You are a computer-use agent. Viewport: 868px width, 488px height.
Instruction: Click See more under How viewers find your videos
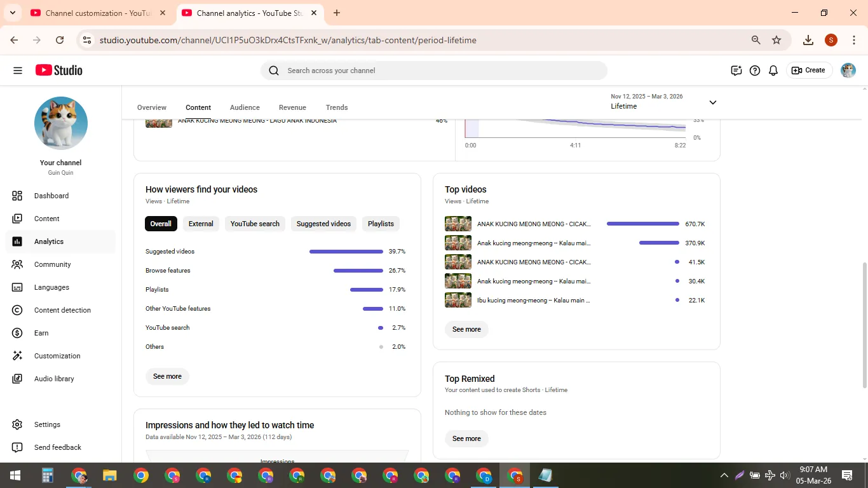tap(167, 376)
